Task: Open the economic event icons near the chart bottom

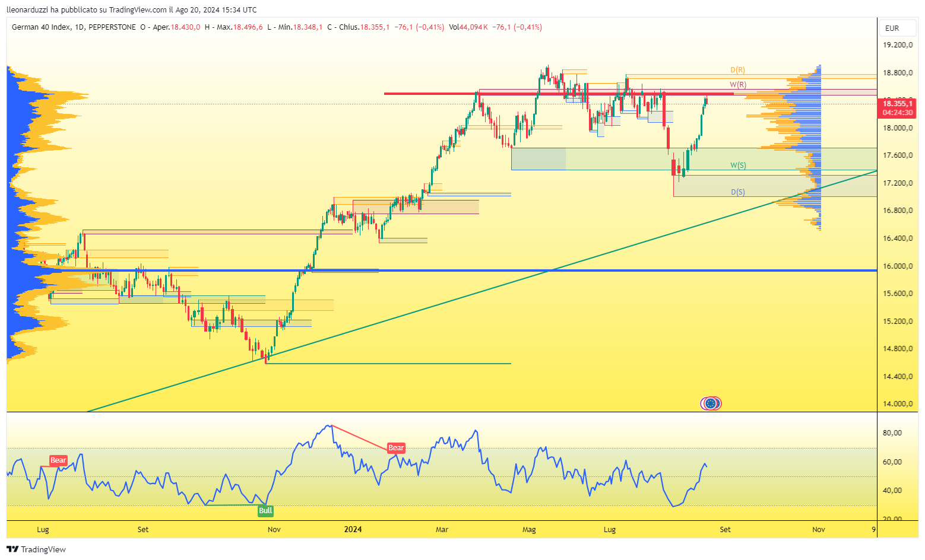Action: coord(711,404)
